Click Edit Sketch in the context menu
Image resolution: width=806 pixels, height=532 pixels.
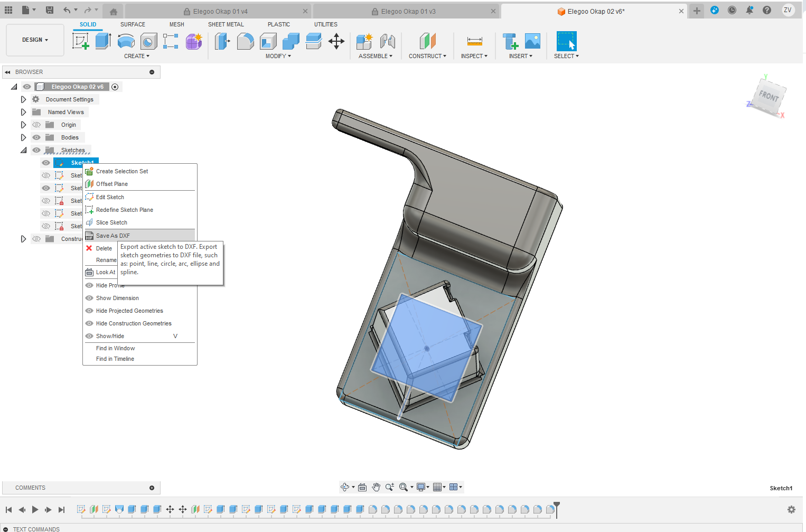tap(110, 197)
